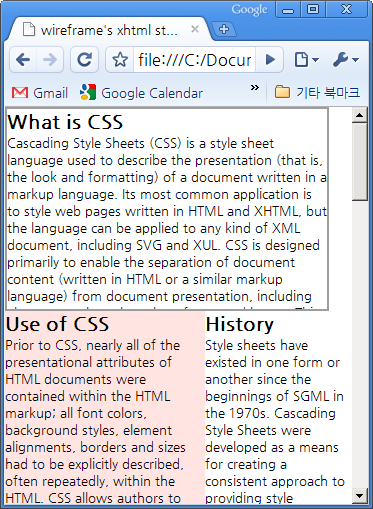Bookmark this page with the star
Screen dimensions: 373x509
120,60
